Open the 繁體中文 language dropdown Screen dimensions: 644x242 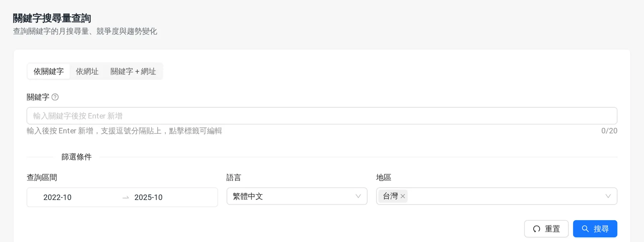(297, 196)
